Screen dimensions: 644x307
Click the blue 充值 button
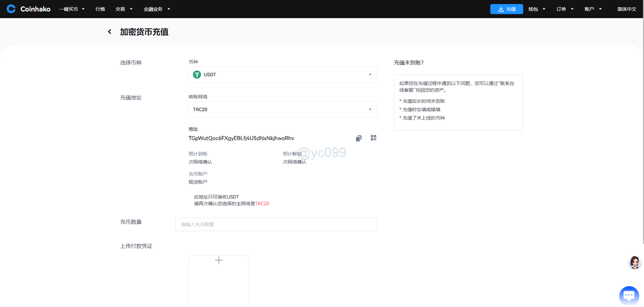[506, 9]
